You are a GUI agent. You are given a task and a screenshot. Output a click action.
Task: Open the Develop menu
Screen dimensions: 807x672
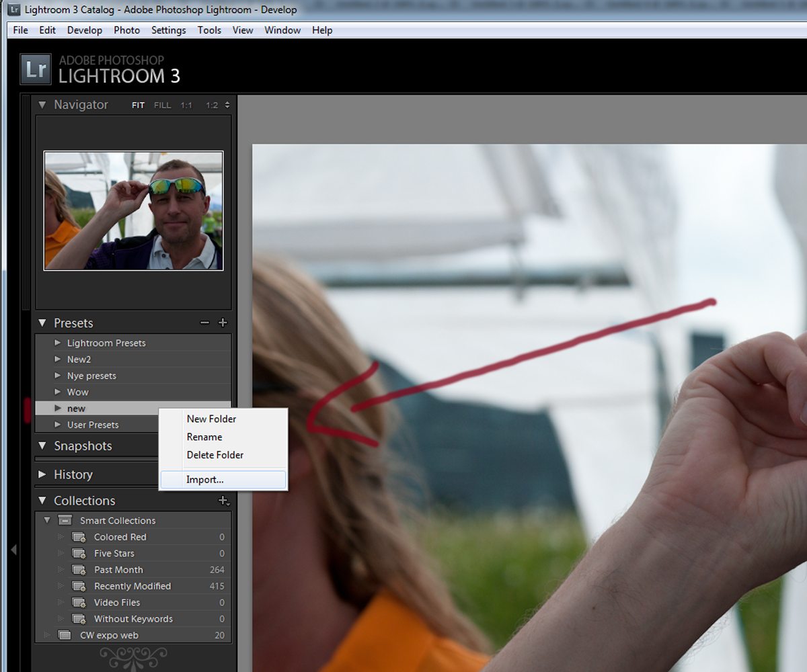(85, 30)
